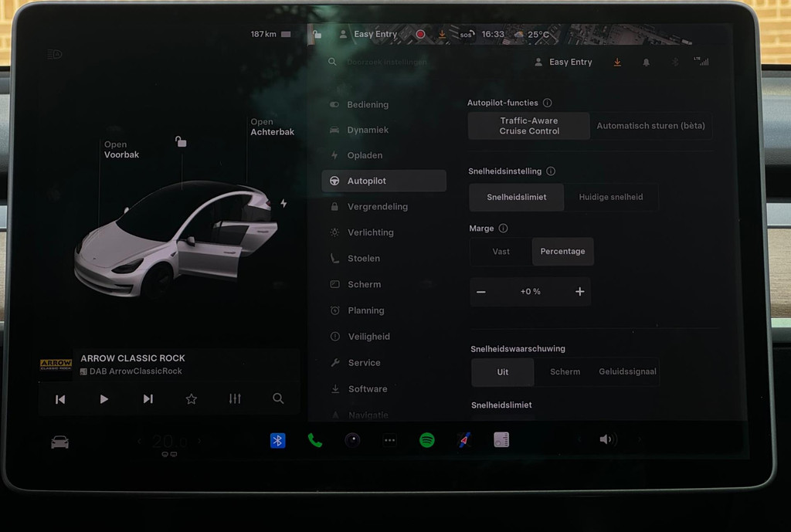Switch speed setting to Huidige snelheid
Image resolution: width=791 pixels, height=532 pixels.
coord(610,197)
